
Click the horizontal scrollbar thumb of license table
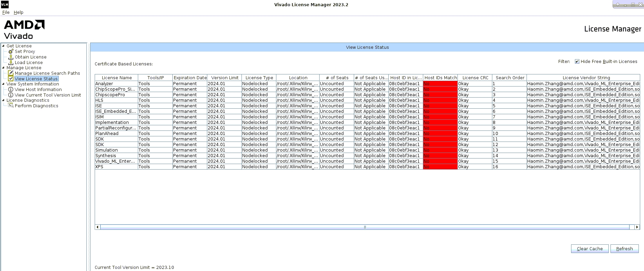click(x=364, y=227)
